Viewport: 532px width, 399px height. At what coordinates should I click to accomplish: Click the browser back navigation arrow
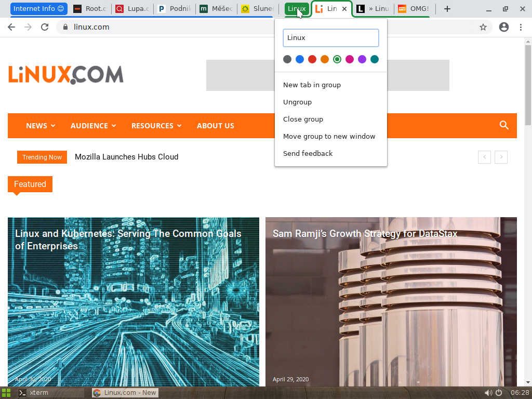click(10, 27)
